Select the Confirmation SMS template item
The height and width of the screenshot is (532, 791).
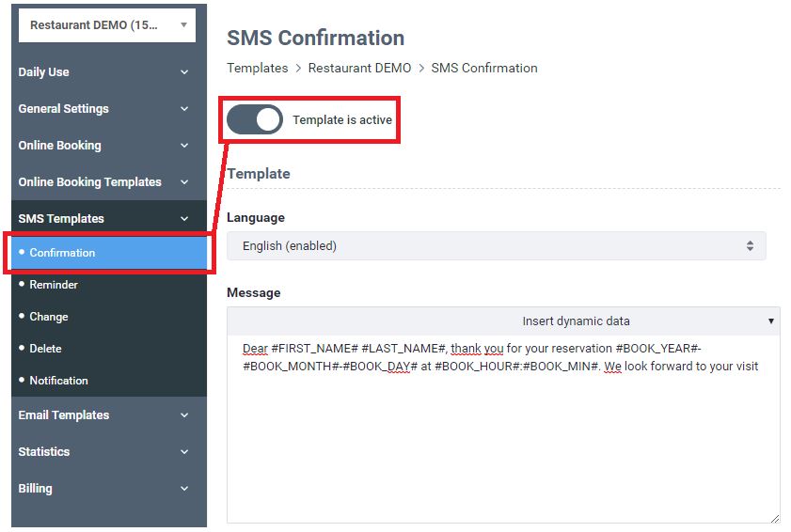[x=109, y=253]
